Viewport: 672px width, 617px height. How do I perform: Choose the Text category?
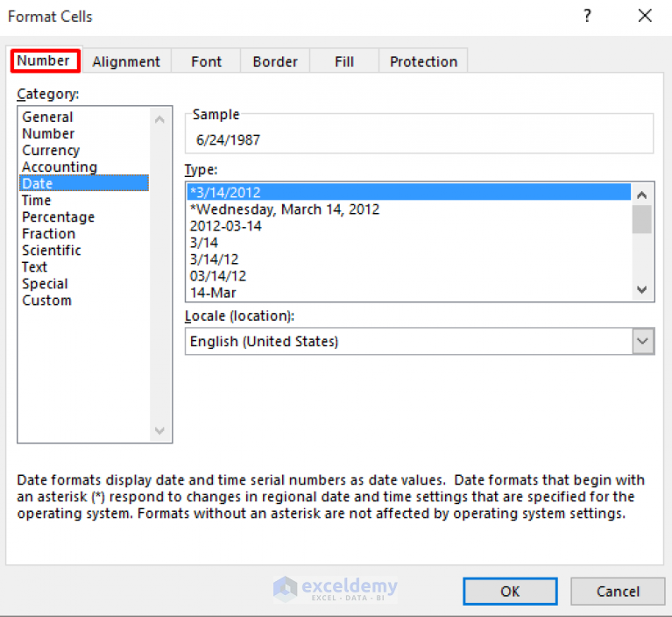(84, 267)
